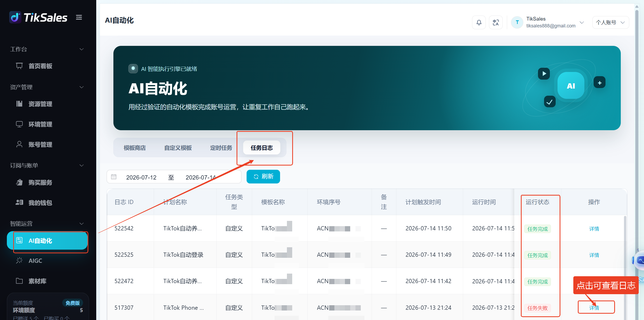
Task: Switch to 模板商店 tab
Action: [135, 148]
